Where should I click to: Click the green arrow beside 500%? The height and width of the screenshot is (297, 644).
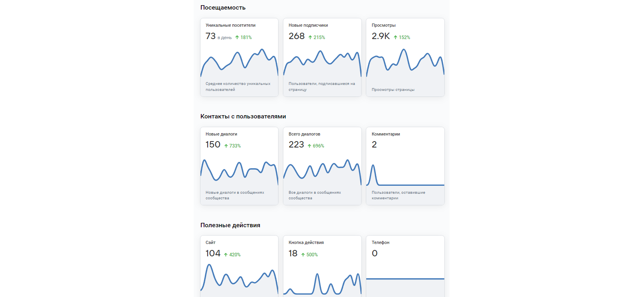coord(303,255)
